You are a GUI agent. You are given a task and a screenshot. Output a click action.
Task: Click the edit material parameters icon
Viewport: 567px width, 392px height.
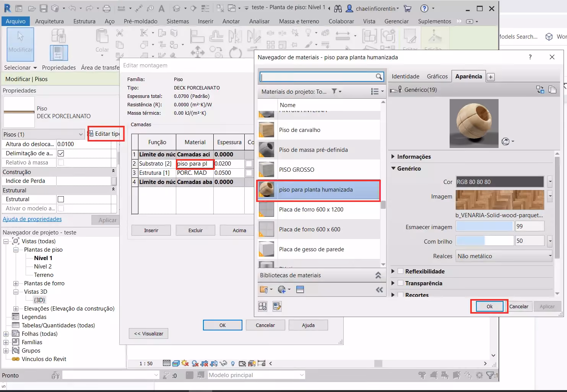point(277,306)
